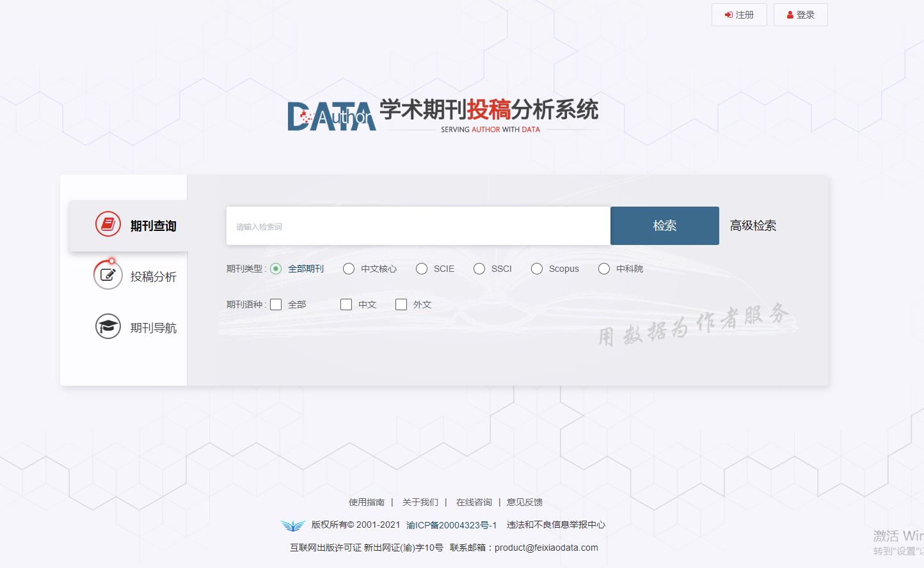Viewport: 924px width, 568px height.
Task: Click the 注册 register button
Action: [739, 15]
